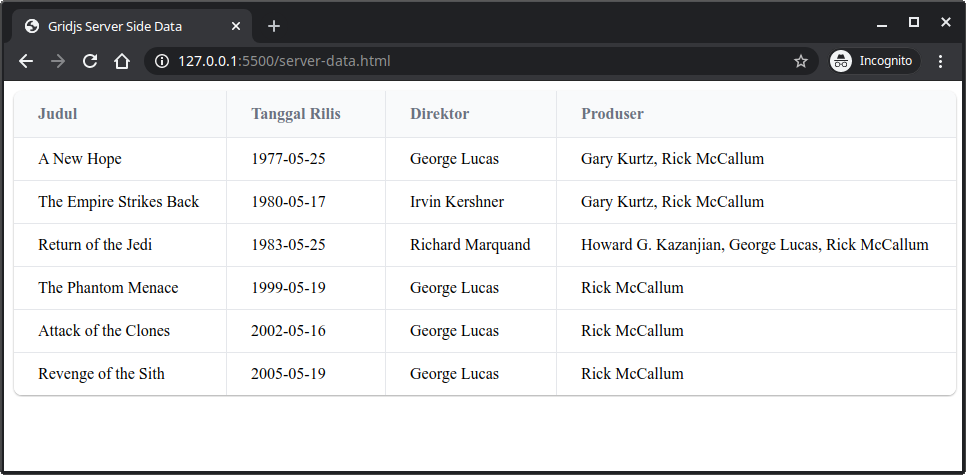Click the Direktor column header
Image resolution: width=966 pixels, height=475 pixels.
click(439, 114)
